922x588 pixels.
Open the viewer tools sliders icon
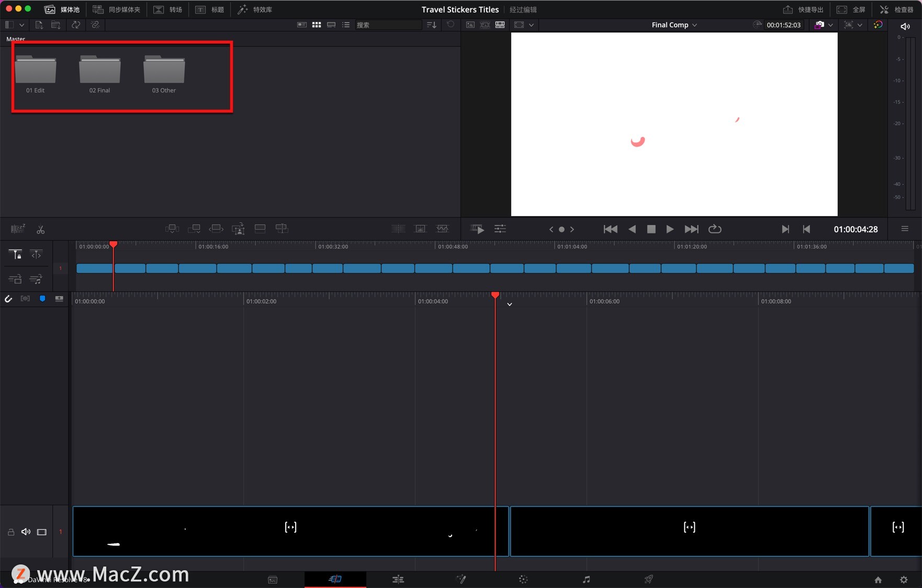(500, 229)
